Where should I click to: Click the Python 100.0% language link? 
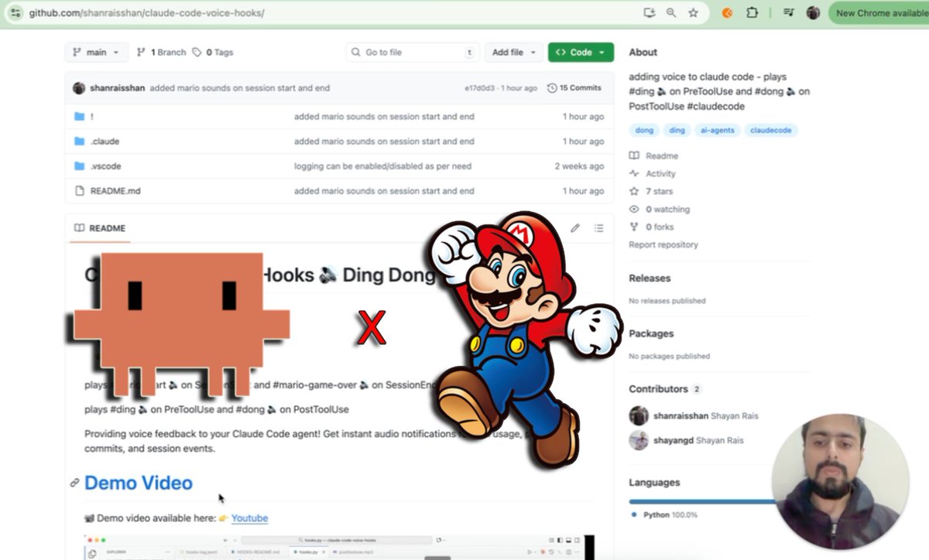664,515
